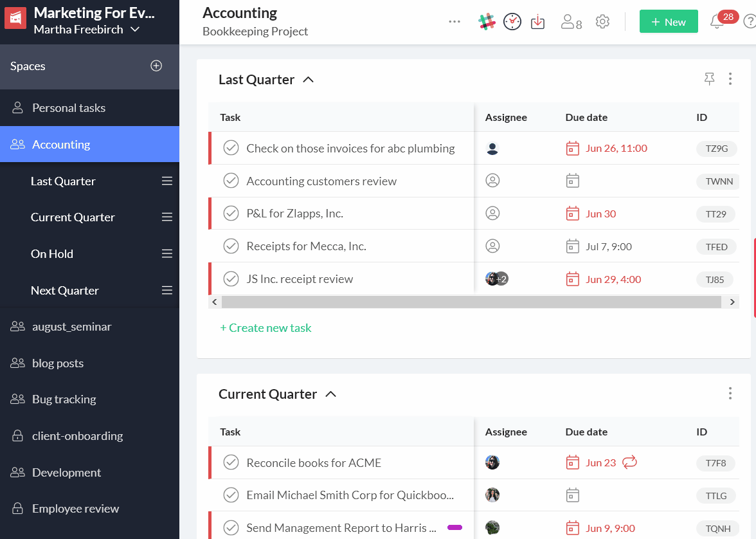Open the Slack integration icon
Screen dimensions: 756x539
click(487, 23)
